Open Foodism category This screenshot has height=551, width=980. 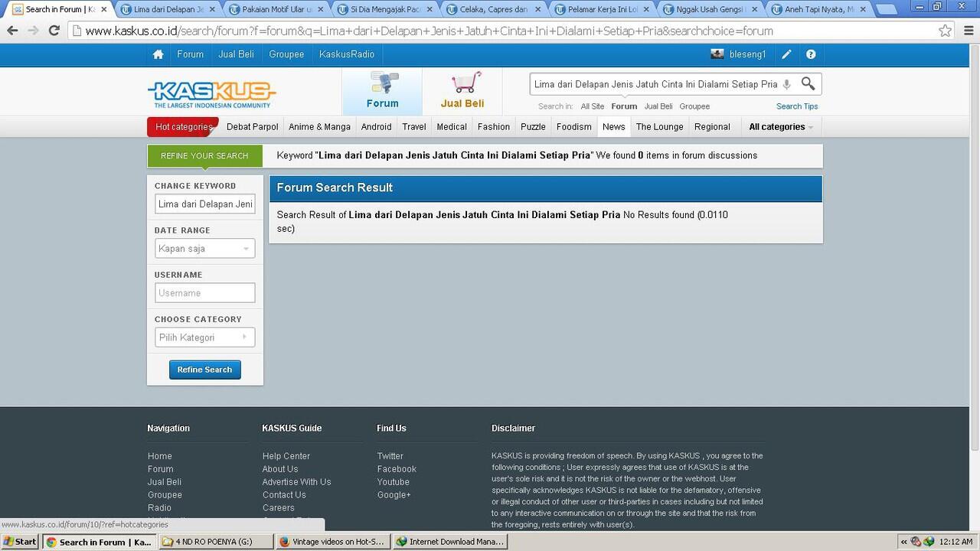574,127
